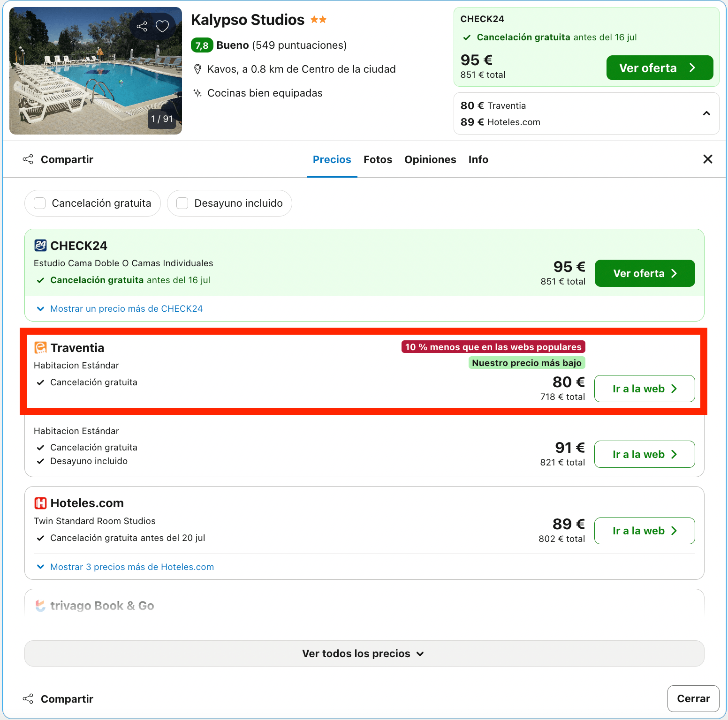Click the share icon next to bottom Compartir

[x=28, y=699]
